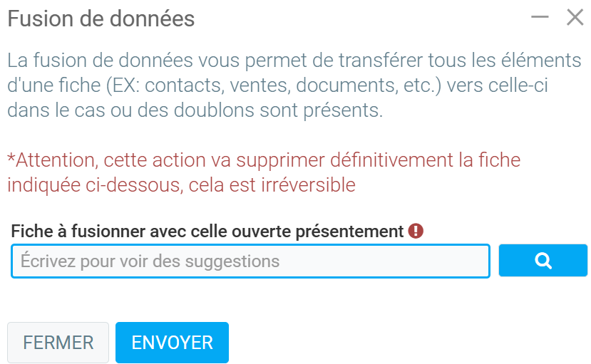Click the 'Fusion de données' dialog title
The image size is (591, 364).
tap(101, 19)
